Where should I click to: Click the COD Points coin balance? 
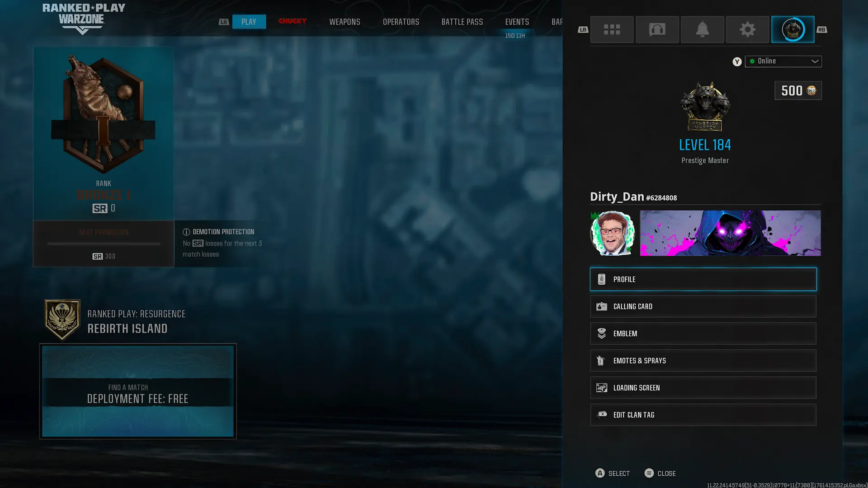(798, 91)
